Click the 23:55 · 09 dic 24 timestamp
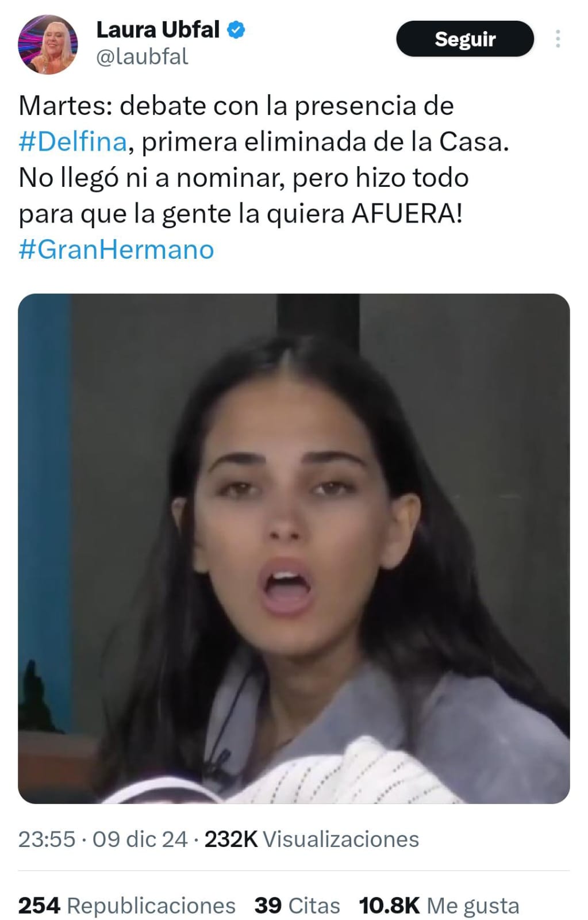The width and height of the screenshot is (588, 920). click(103, 839)
